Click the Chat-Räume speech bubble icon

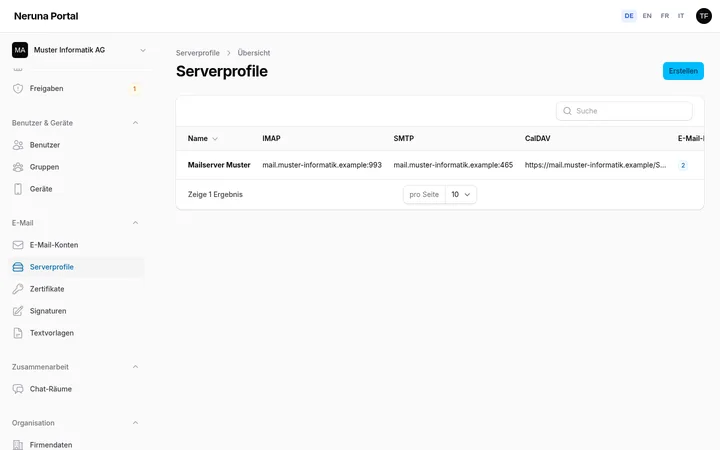coord(18,389)
